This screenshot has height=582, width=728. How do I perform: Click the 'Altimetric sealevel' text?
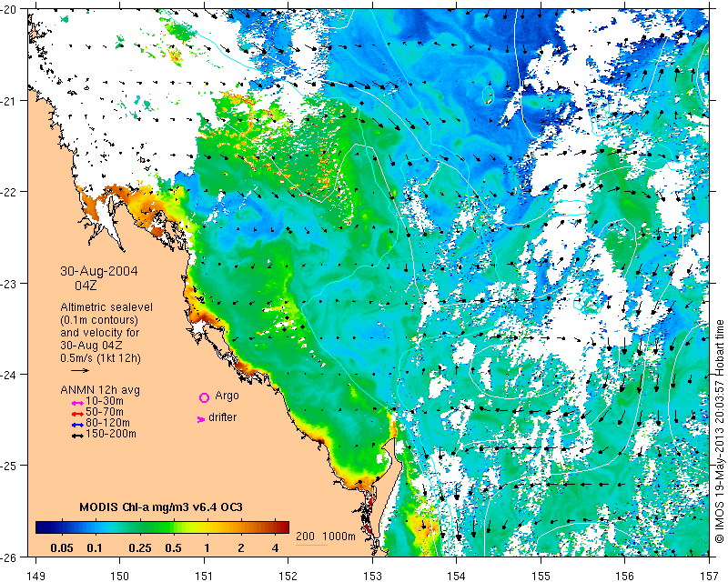(x=106, y=307)
